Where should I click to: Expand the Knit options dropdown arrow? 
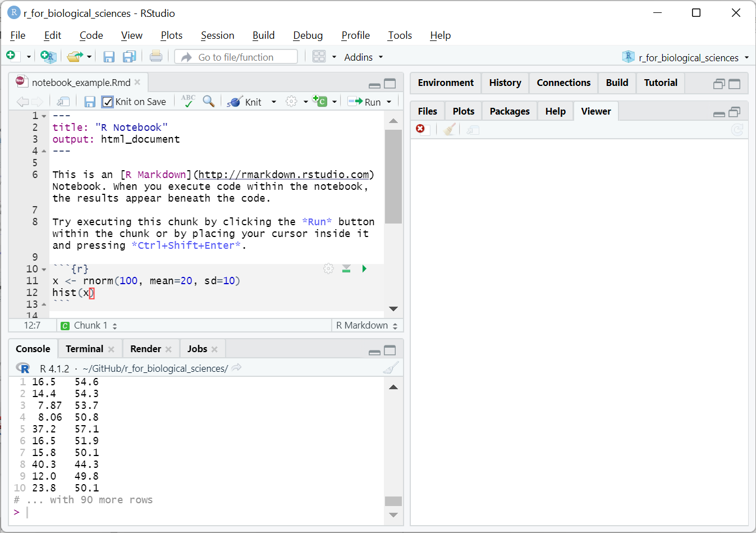pyautogui.click(x=274, y=102)
